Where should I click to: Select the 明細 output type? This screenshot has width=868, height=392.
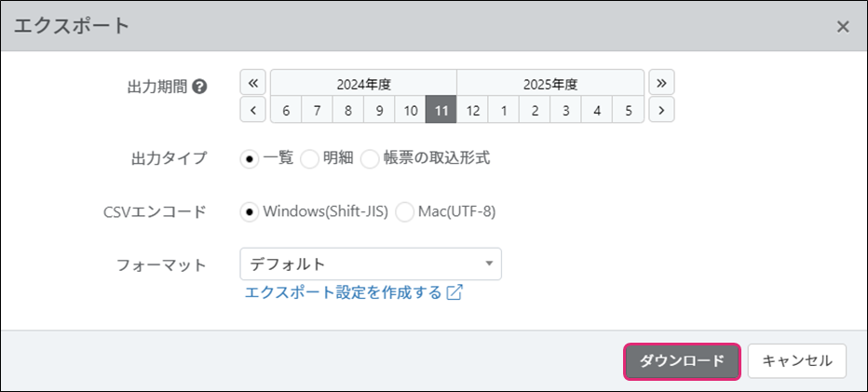coord(309,158)
